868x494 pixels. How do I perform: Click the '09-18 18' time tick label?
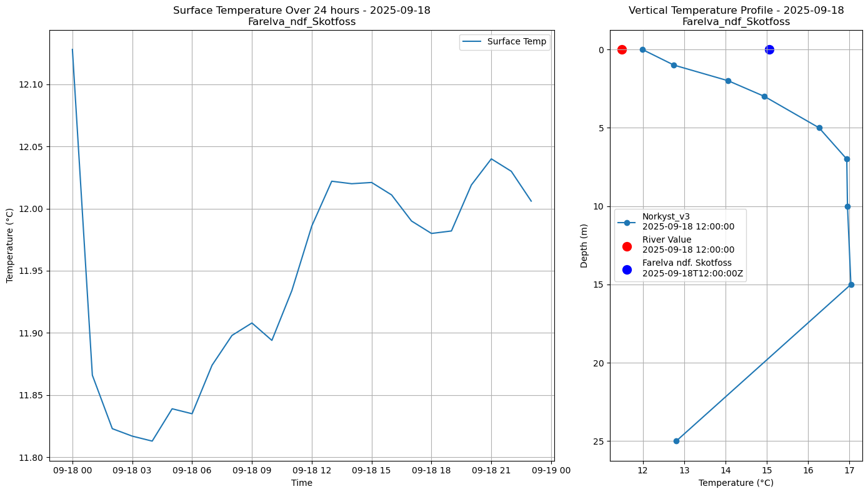pyautogui.click(x=431, y=470)
